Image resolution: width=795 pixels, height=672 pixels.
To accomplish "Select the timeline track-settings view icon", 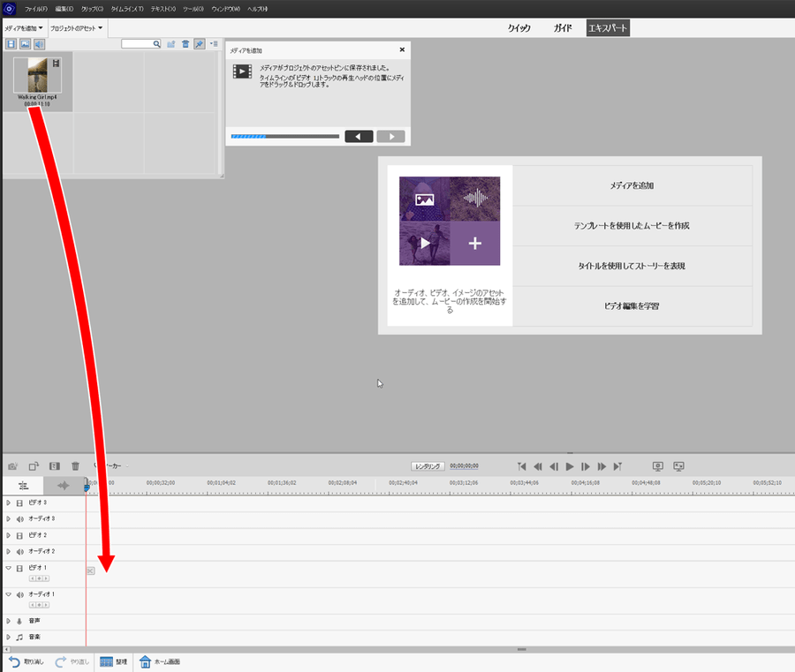I will coord(23,486).
